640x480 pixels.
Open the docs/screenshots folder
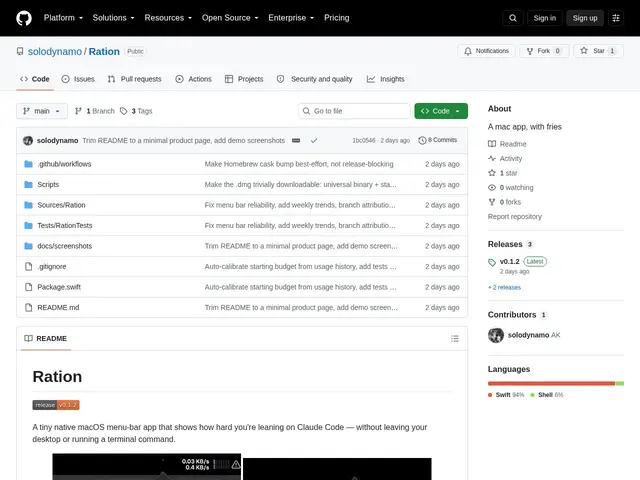click(x=64, y=246)
